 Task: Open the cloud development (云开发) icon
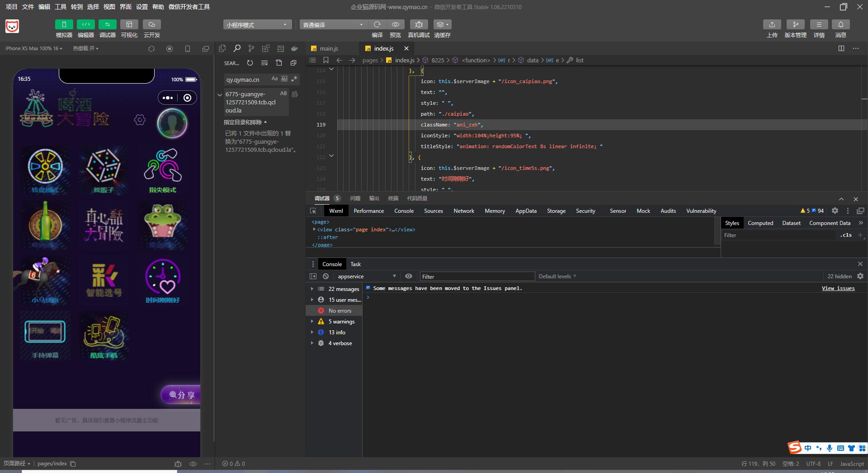click(x=152, y=24)
